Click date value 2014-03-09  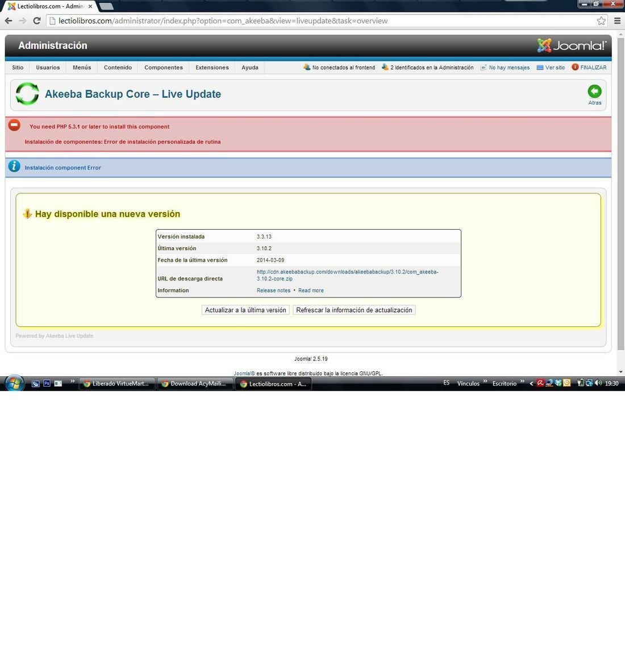pos(270,260)
